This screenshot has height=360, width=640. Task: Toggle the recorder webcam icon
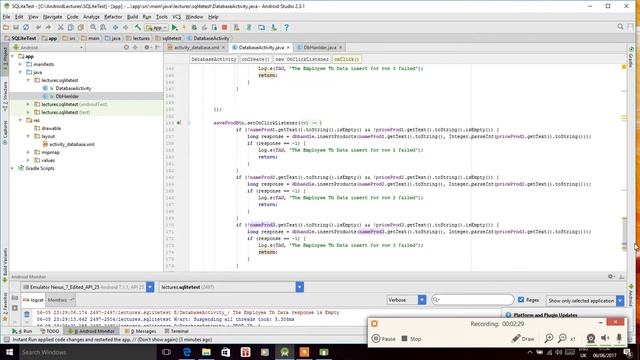click(591, 338)
